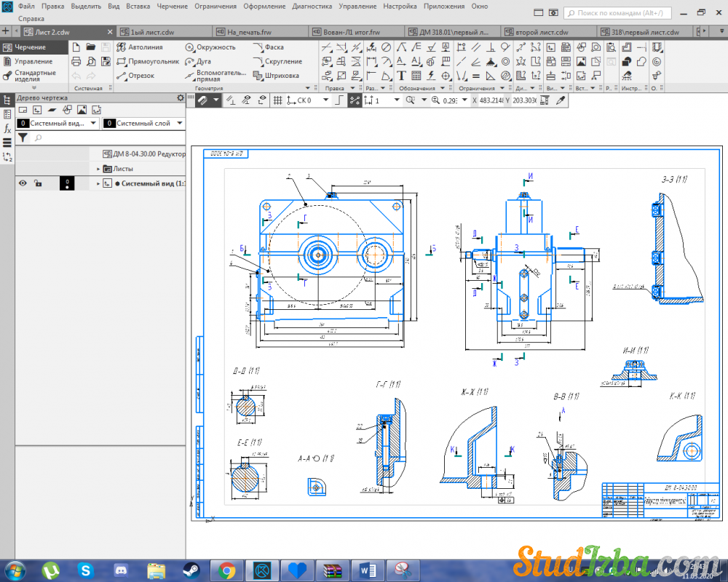The width and height of the screenshot is (728, 582).
Task: Expand the Листы tree node
Action: click(99, 169)
